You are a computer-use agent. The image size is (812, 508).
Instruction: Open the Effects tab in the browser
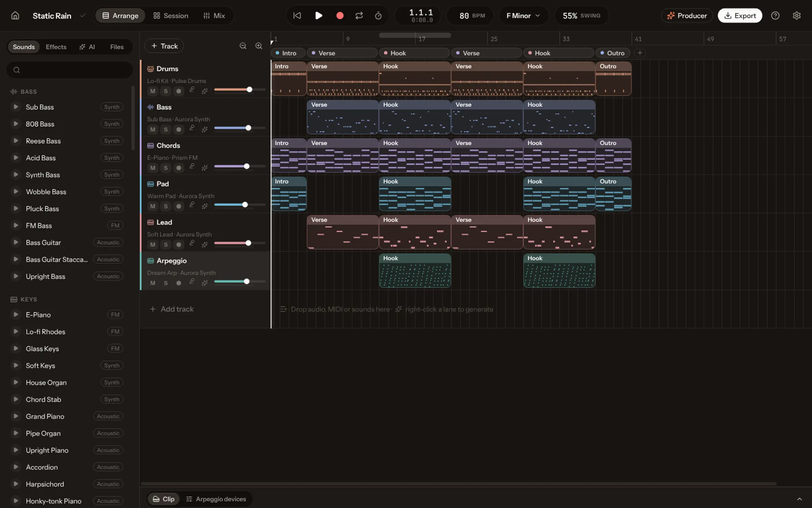click(56, 47)
